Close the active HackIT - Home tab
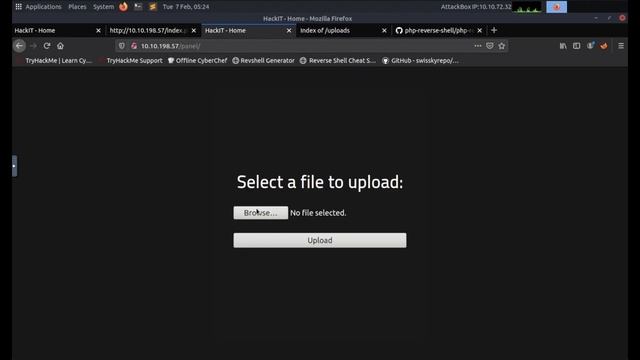The height and width of the screenshot is (360, 640). 289,31
